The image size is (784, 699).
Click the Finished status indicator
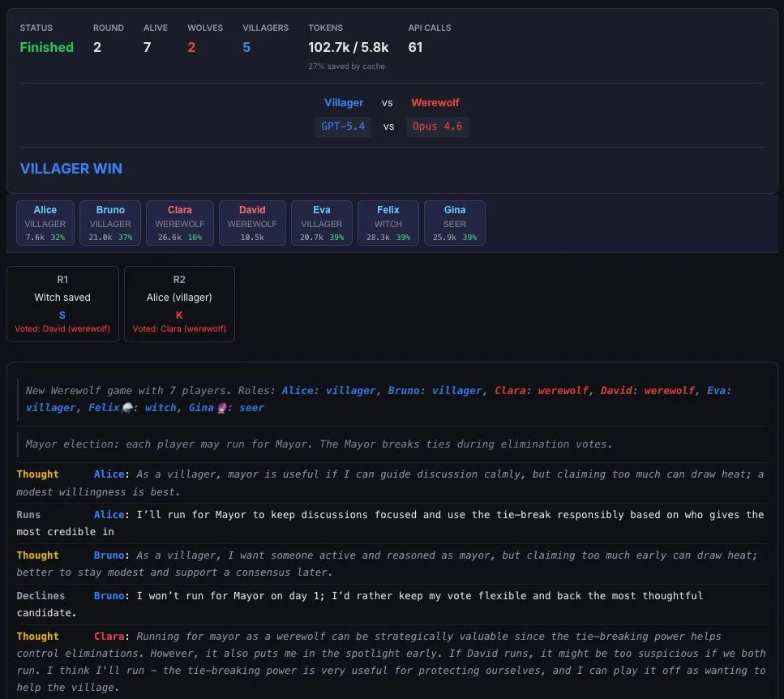point(46,47)
